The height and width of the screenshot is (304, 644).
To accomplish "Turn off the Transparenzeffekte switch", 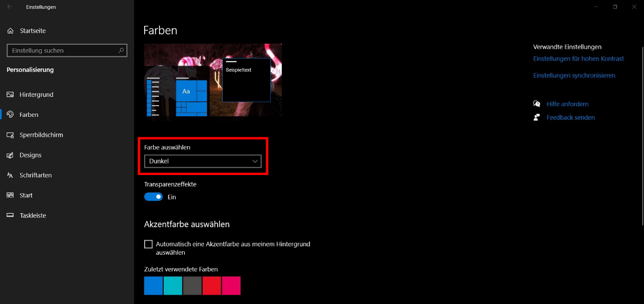I will tap(153, 197).
